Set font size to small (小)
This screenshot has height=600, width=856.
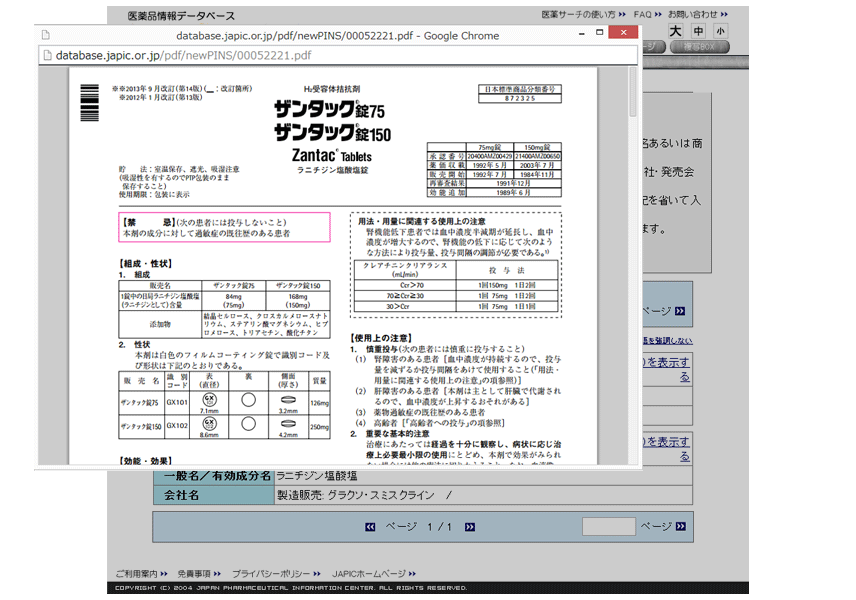(721, 31)
